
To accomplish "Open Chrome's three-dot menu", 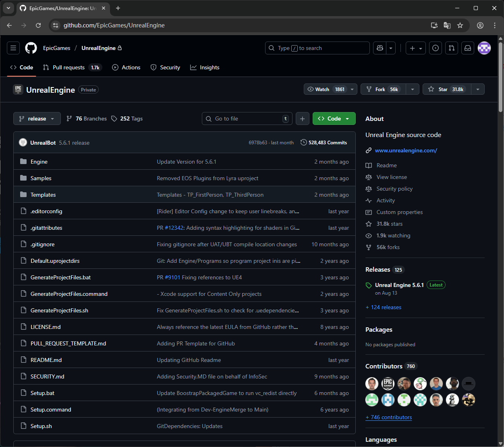I will [x=495, y=25].
